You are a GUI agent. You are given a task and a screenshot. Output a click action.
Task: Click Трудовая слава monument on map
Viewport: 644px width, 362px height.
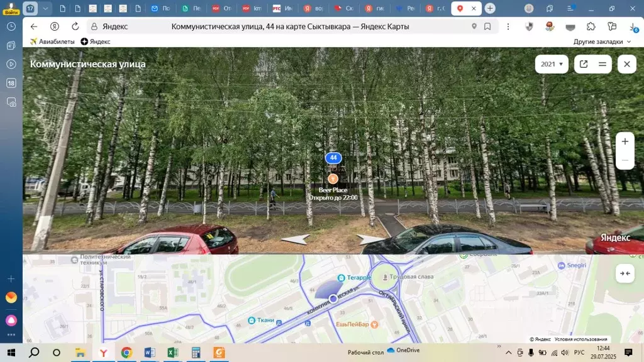[408, 277]
